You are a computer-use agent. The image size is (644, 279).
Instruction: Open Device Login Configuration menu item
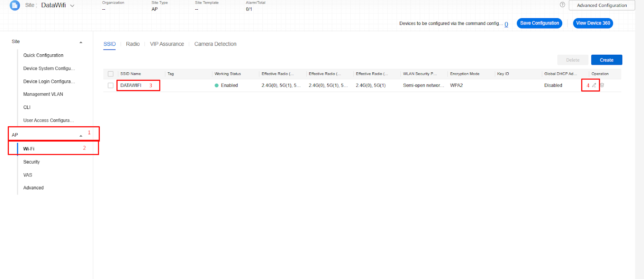[x=49, y=82]
